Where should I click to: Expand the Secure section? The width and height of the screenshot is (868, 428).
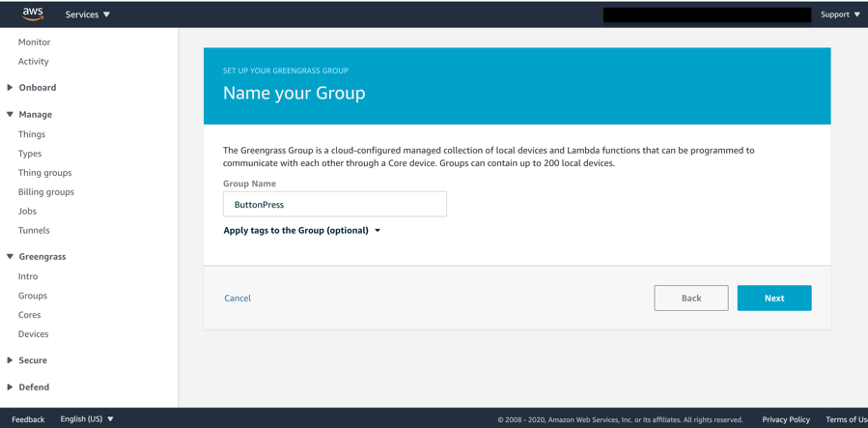click(27, 360)
